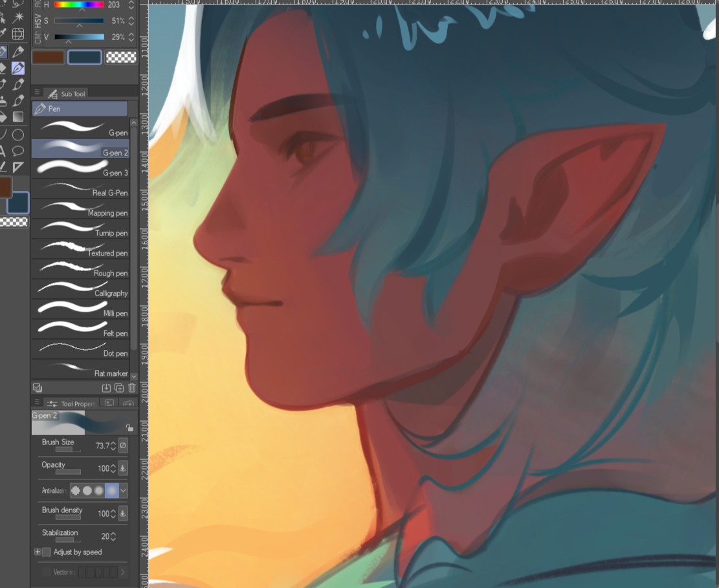Choose no anti-aliasing option
The height and width of the screenshot is (588, 719).
75,491
